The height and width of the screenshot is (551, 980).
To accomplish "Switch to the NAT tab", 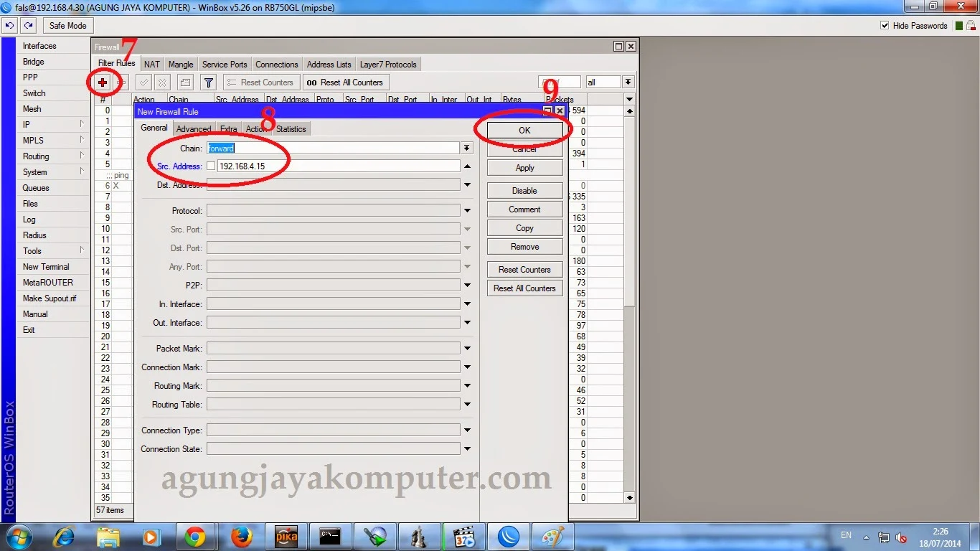I will click(152, 65).
